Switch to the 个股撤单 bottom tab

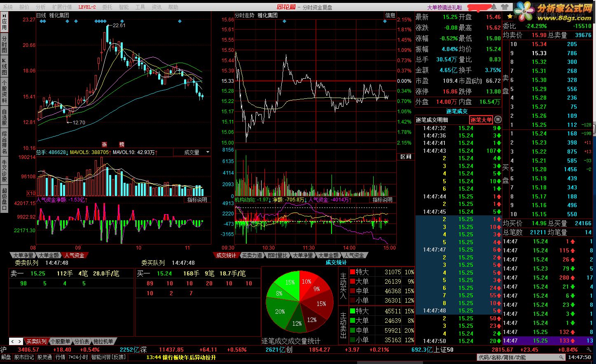[61, 341]
